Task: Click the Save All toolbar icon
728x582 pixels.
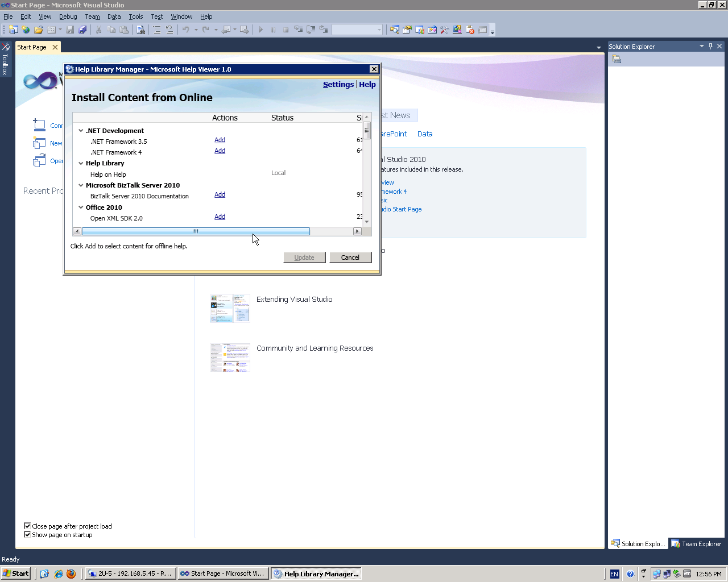Action: pyautogui.click(x=82, y=30)
